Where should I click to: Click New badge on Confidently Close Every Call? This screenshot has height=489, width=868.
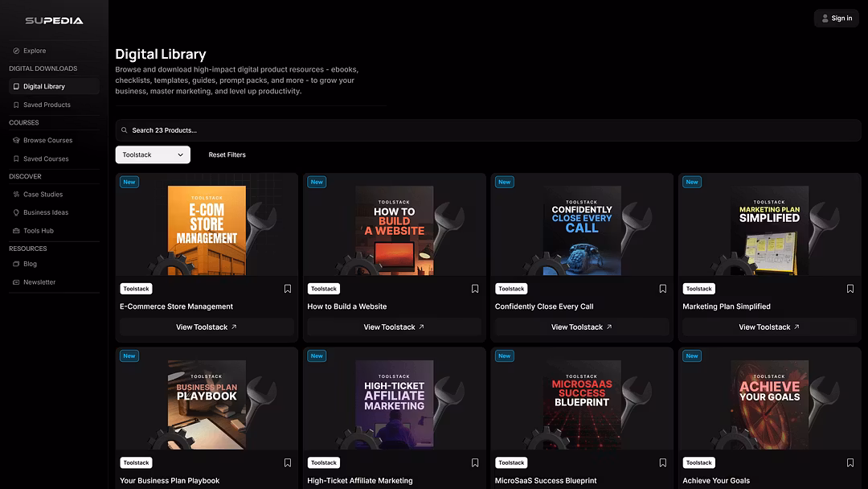(x=504, y=182)
